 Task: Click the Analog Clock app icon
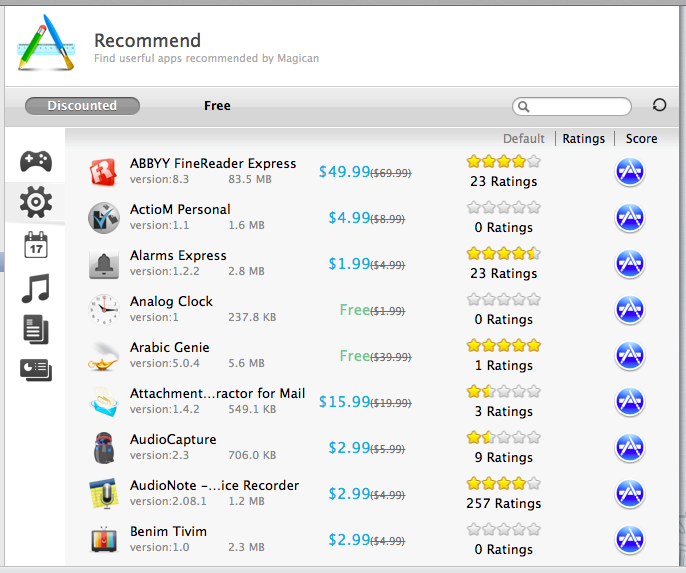tap(104, 310)
